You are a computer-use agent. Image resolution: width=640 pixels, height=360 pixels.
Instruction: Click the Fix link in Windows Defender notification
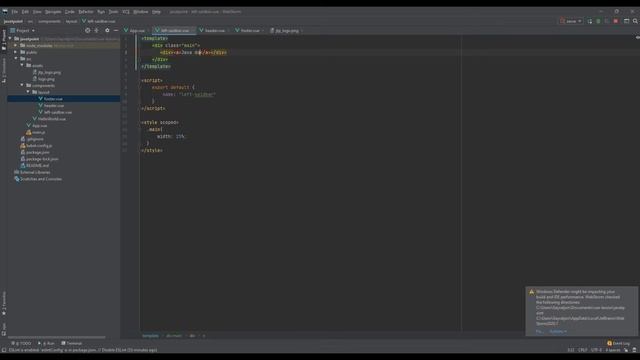click(539, 331)
